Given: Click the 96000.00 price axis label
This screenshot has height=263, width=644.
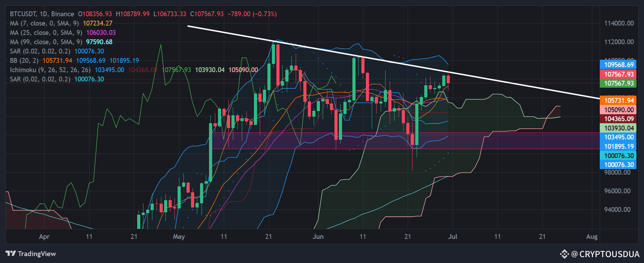Looking at the screenshot, I should pos(617,191).
